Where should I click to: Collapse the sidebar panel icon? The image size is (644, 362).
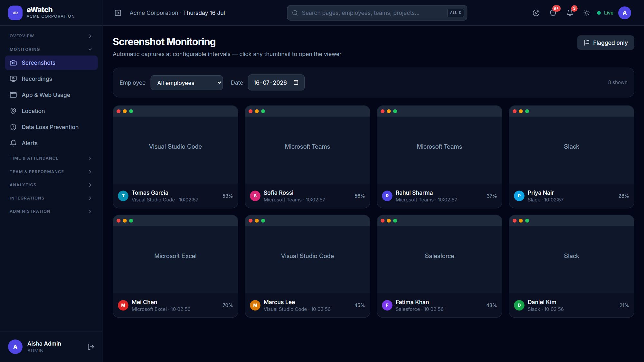[x=118, y=13]
